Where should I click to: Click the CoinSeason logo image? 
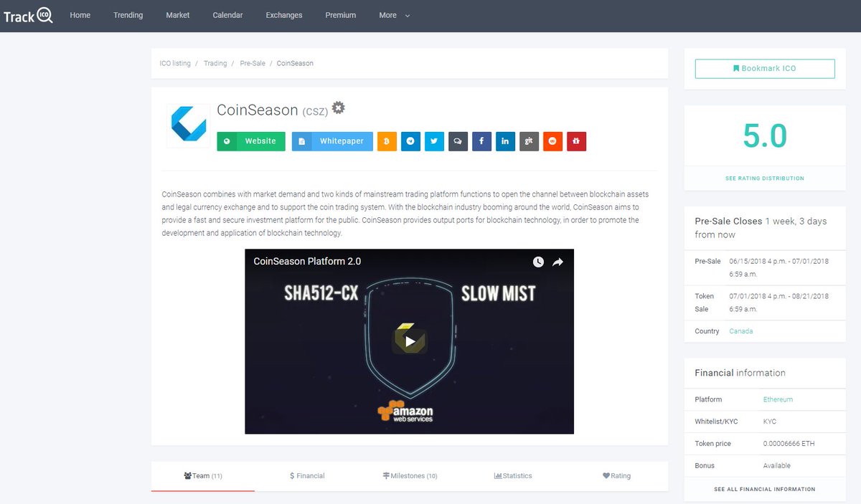[x=189, y=125]
